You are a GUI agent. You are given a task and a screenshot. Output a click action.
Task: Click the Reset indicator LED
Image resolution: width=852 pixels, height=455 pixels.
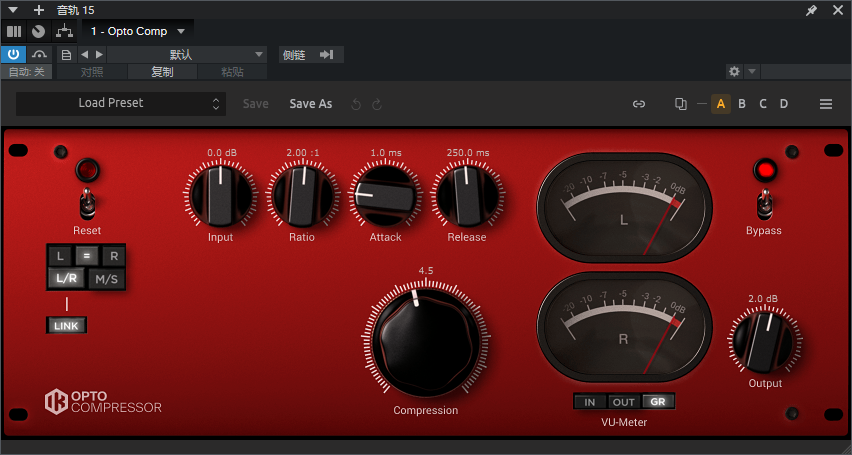87,171
